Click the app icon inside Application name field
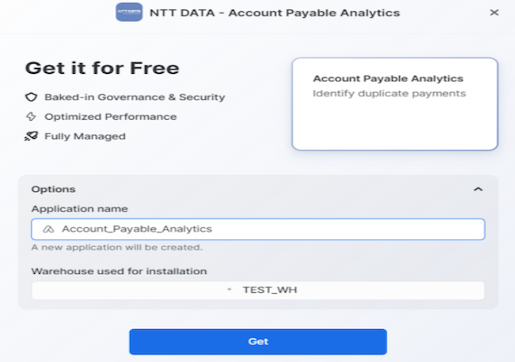 (x=48, y=229)
